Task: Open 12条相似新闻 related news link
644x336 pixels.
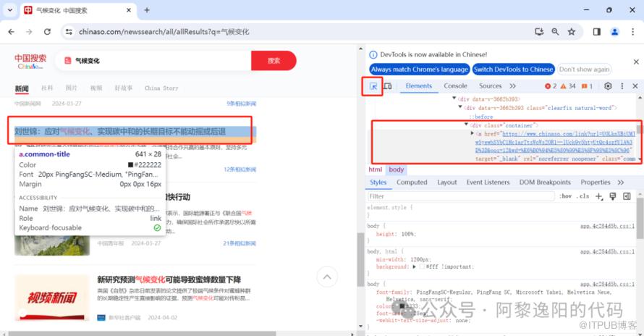Action: (240, 169)
